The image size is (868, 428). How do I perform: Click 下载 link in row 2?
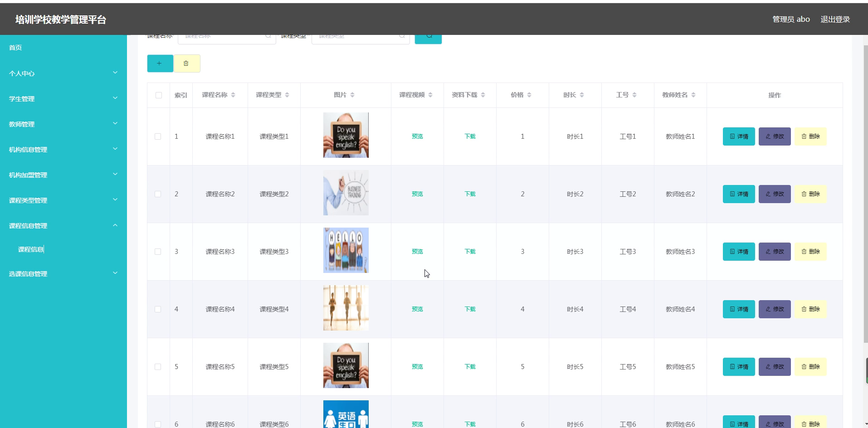click(470, 194)
